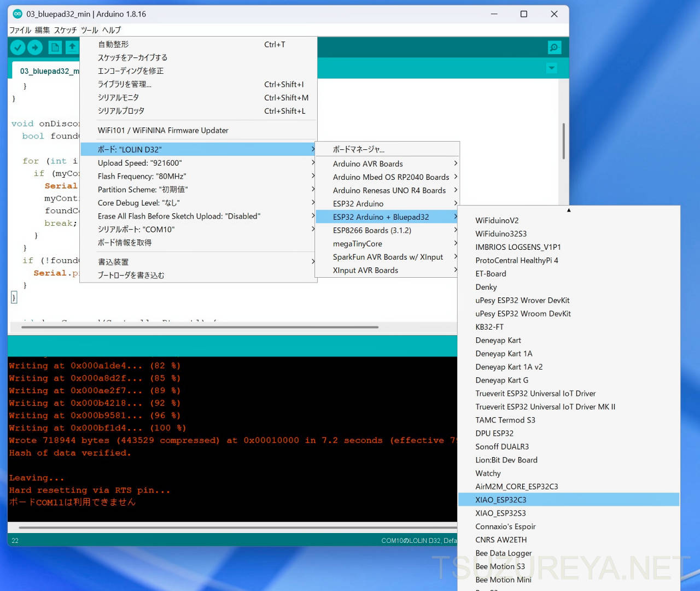Click the Arduino logo in title bar

click(17, 14)
